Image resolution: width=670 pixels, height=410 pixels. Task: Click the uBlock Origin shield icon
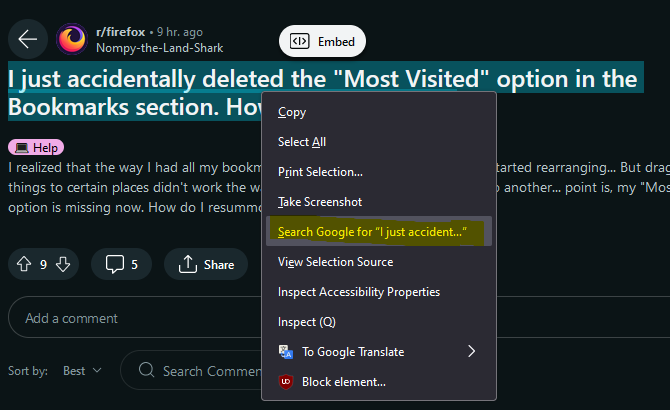(x=286, y=381)
